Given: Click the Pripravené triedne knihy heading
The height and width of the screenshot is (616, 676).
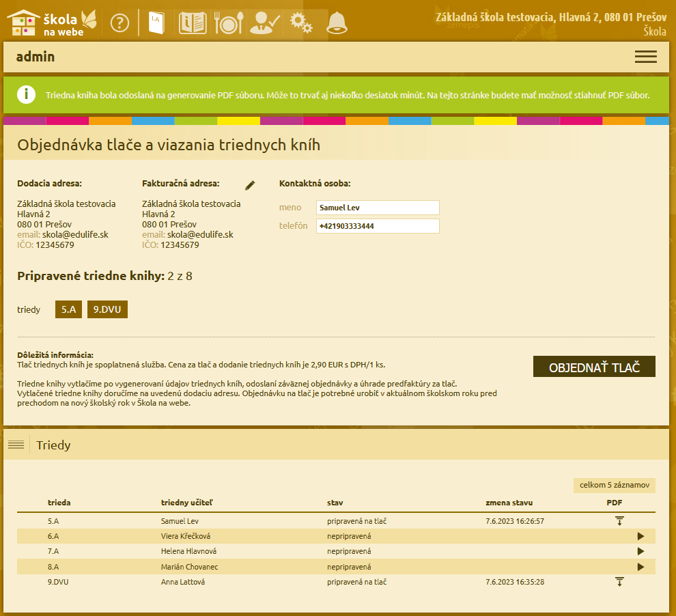Looking at the screenshot, I should click(104, 276).
